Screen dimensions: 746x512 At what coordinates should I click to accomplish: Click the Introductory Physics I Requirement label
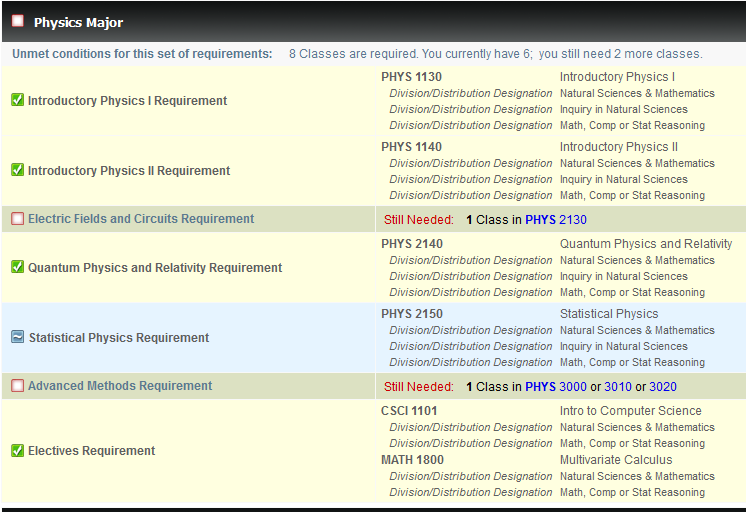(x=128, y=101)
